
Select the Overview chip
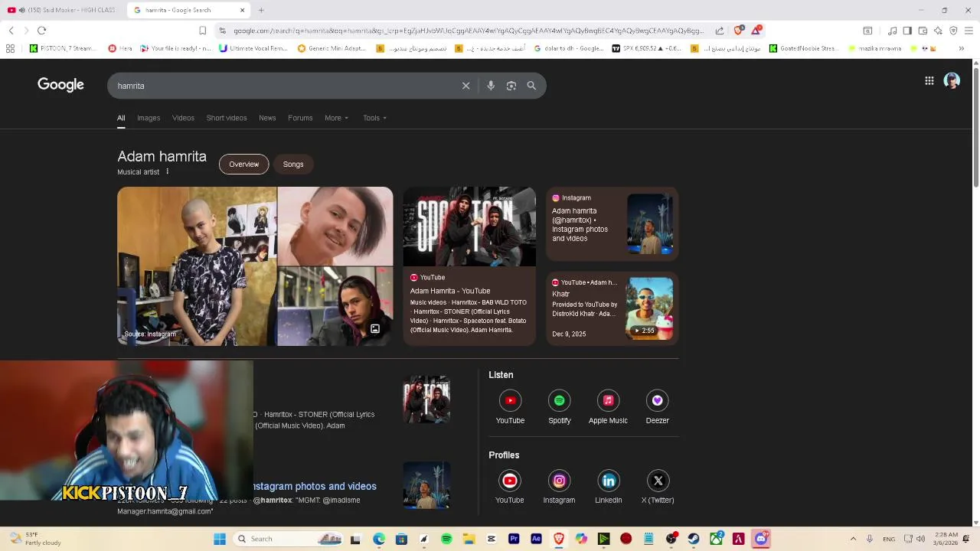243,164
